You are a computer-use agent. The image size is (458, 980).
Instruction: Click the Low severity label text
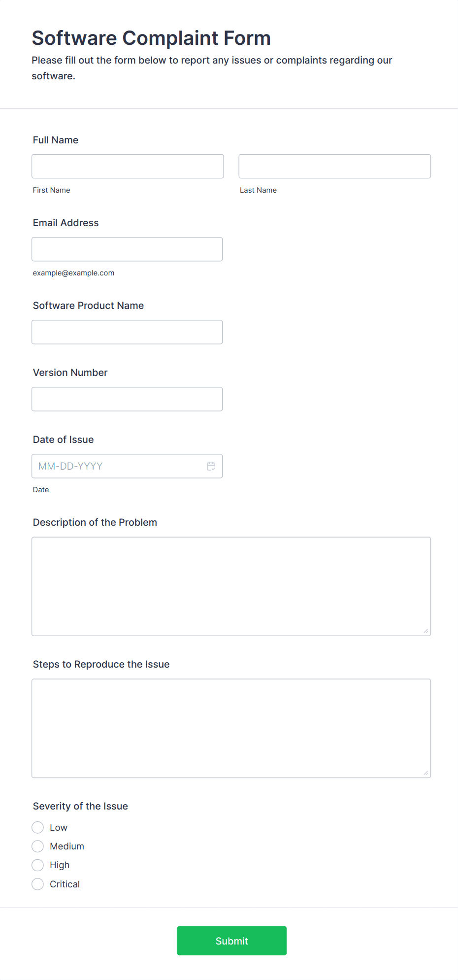pyautogui.click(x=59, y=827)
